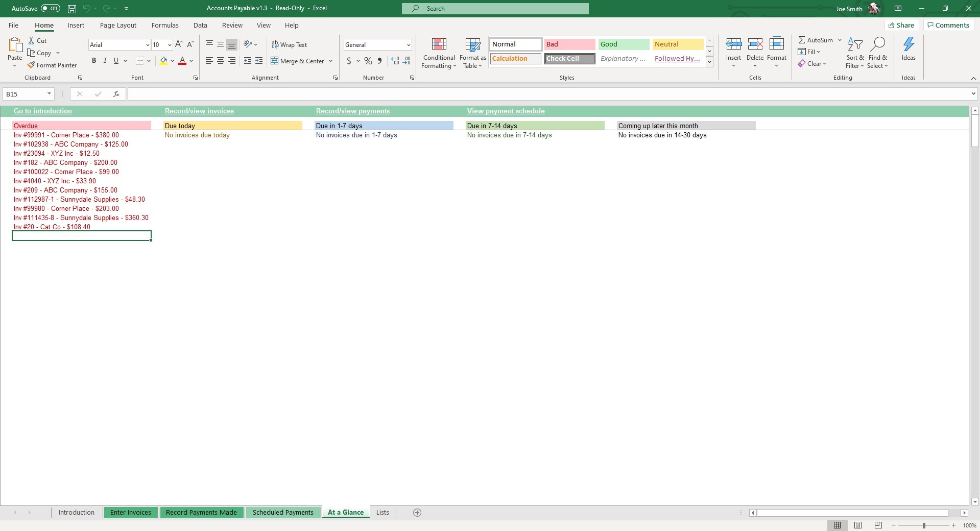Open Conditional Formatting menu
Viewport: 980px width, 531px height.
coord(439,53)
